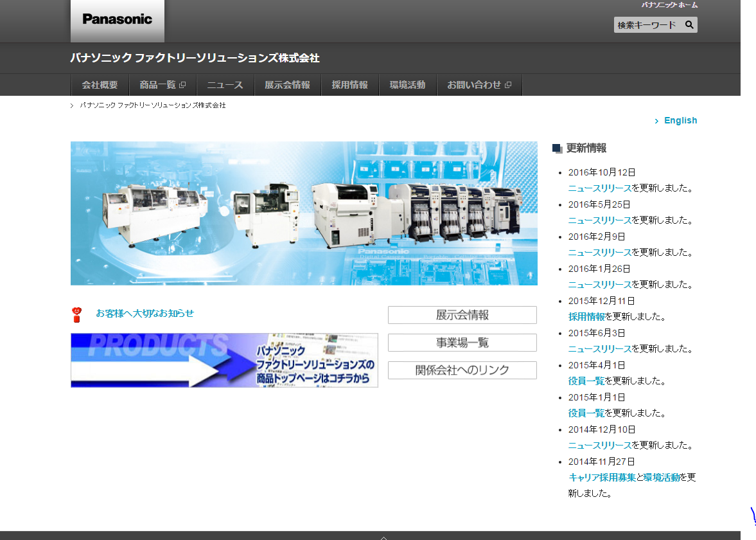Open the 環境活動 navigation item

click(407, 85)
